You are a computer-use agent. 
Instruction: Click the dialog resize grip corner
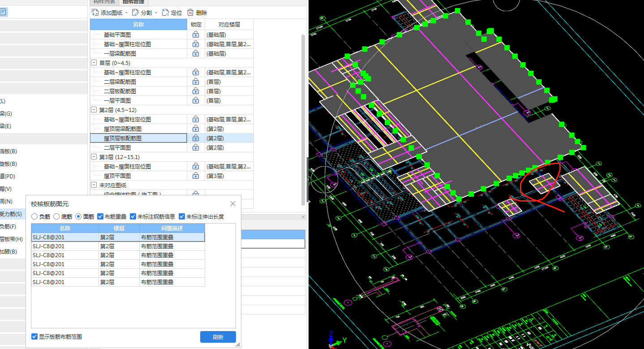238,345
